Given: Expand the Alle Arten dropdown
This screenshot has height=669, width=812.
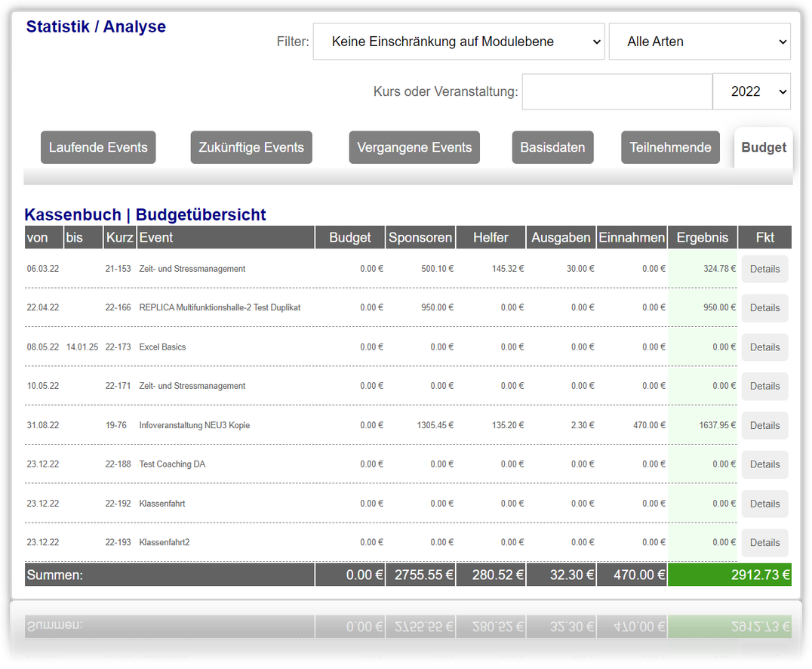Looking at the screenshot, I should click(x=699, y=42).
